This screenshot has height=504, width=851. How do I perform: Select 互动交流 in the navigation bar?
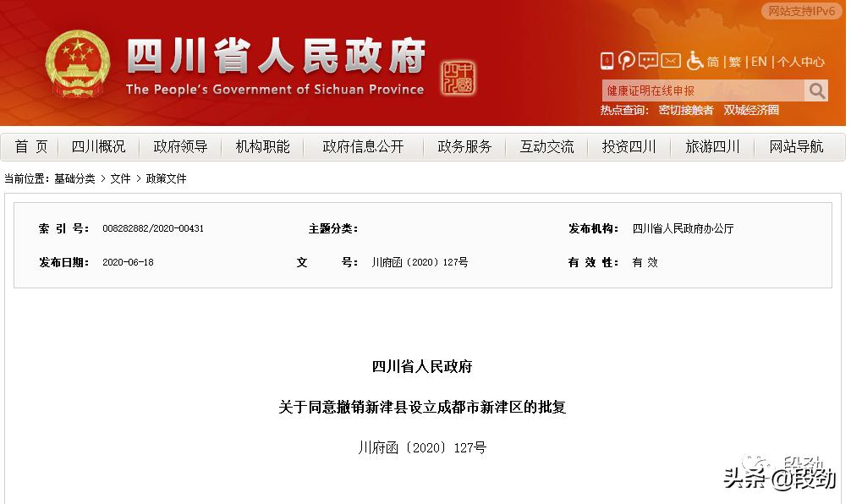pos(546,146)
